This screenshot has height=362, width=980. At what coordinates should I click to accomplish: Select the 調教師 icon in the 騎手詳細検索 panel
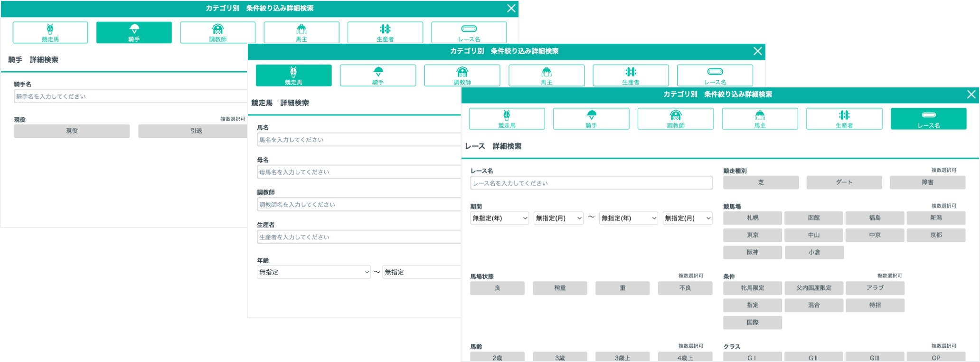(217, 32)
